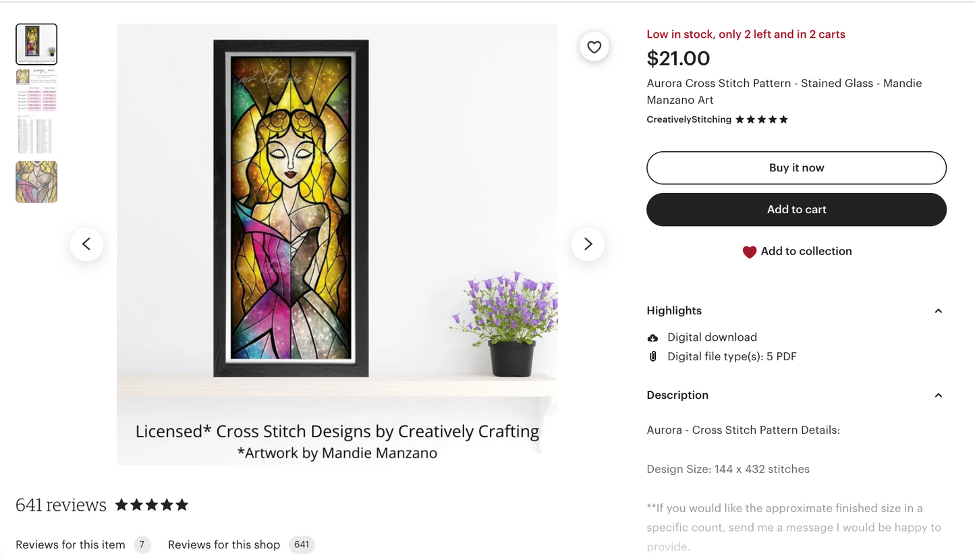Click the paperclip file type icon
Viewport: 975px width, 560px height.
[652, 357]
